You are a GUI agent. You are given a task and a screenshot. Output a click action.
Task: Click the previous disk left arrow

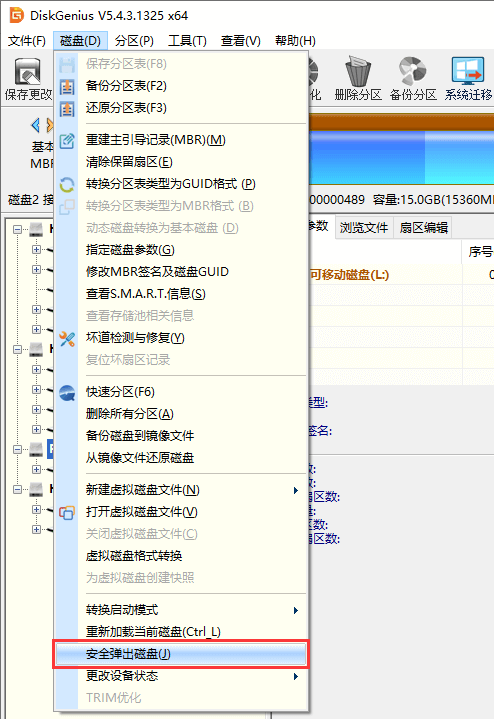pos(35,125)
